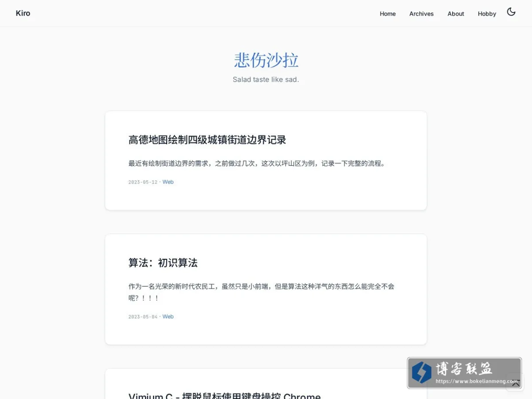Screen dimensions: 532x399
Task: Open the About page menu item
Action: tap(456, 14)
